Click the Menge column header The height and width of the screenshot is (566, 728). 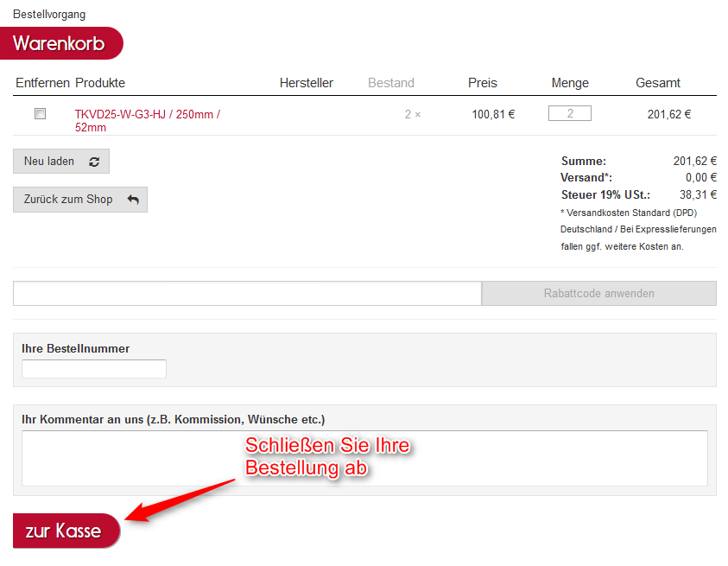point(570,83)
